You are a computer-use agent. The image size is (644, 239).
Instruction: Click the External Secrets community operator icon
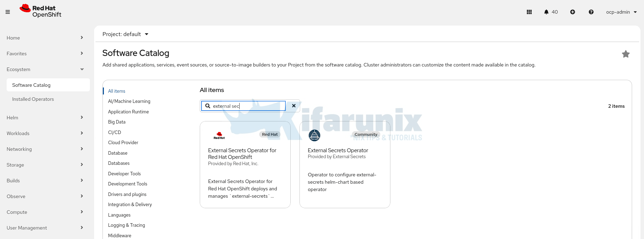(x=314, y=135)
